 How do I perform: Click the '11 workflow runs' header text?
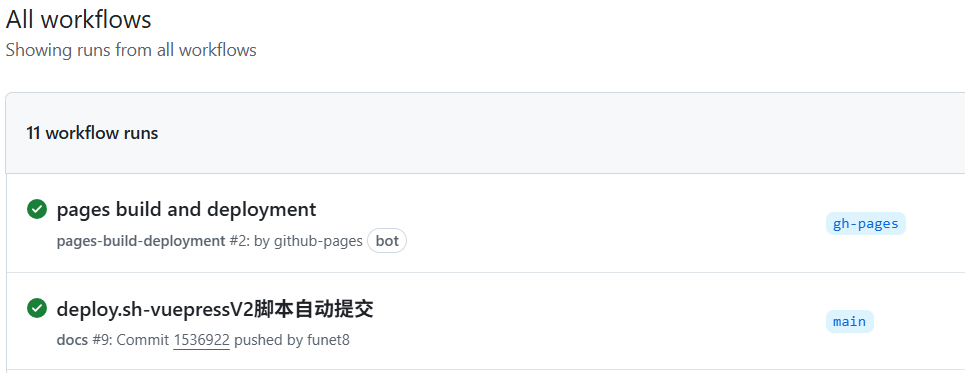92,133
